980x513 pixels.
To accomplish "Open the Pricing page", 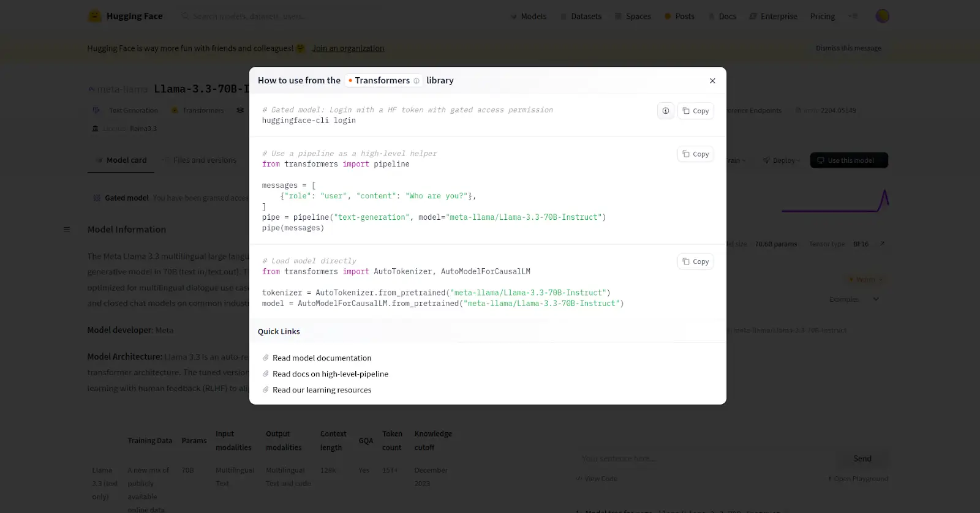I will tap(823, 17).
